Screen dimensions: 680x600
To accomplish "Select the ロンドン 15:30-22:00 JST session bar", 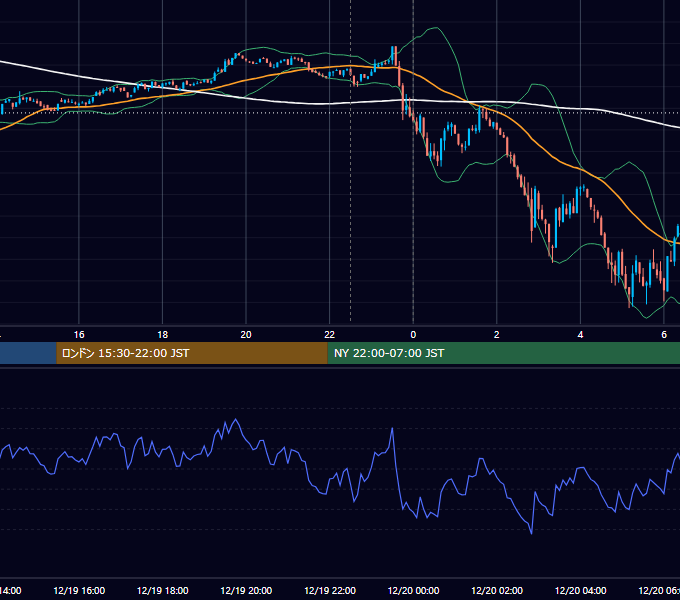I will [192, 353].
